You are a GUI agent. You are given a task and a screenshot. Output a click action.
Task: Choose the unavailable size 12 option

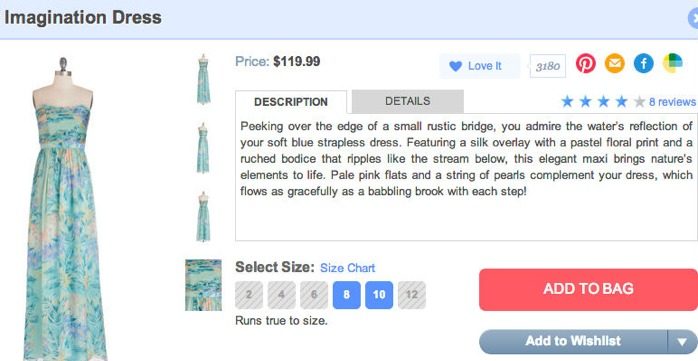click(x=411, y=295)
